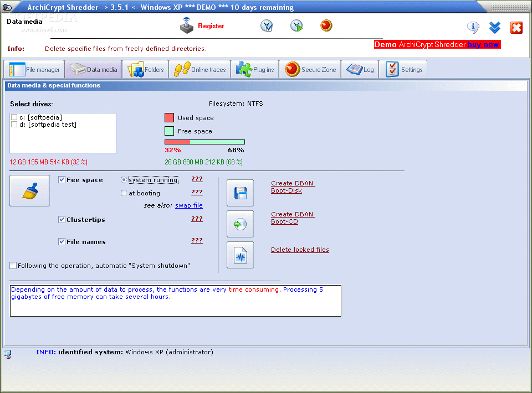The height and width of the screenshot is (393, 532).
Task: Open the Secure Zone tab
Action: click(310, 69)
